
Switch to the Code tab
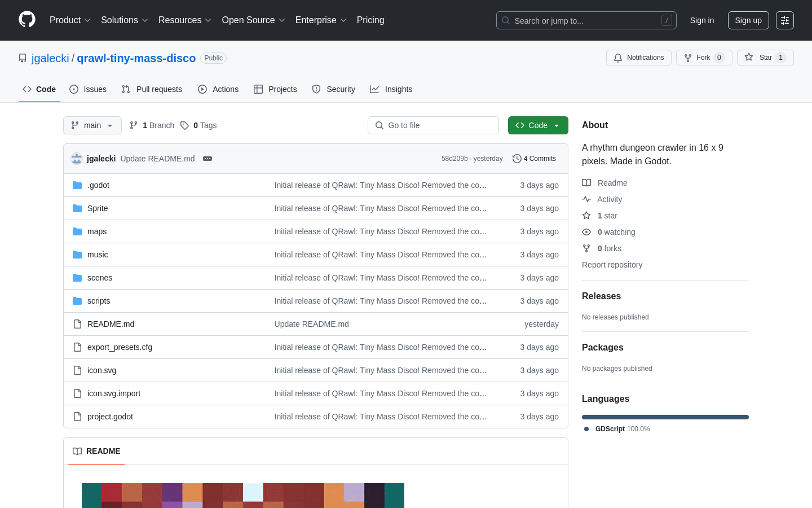pyautogui.click(x=39, y=89)
